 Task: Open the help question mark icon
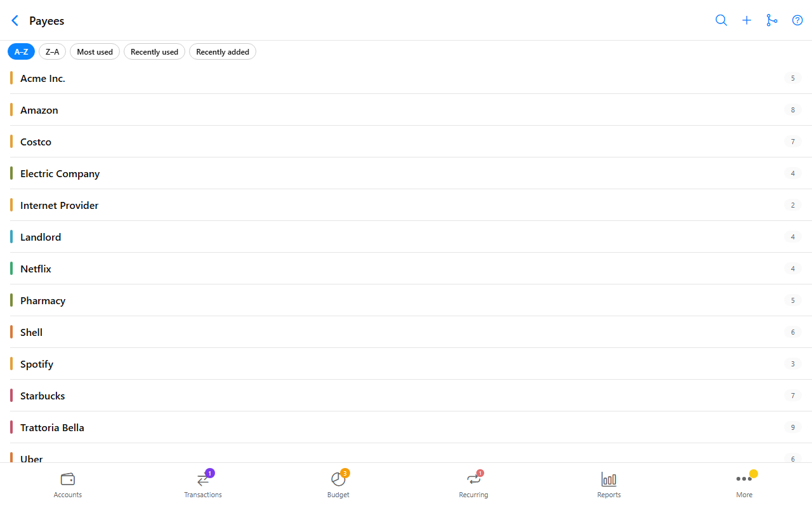[x=797, y=20]
